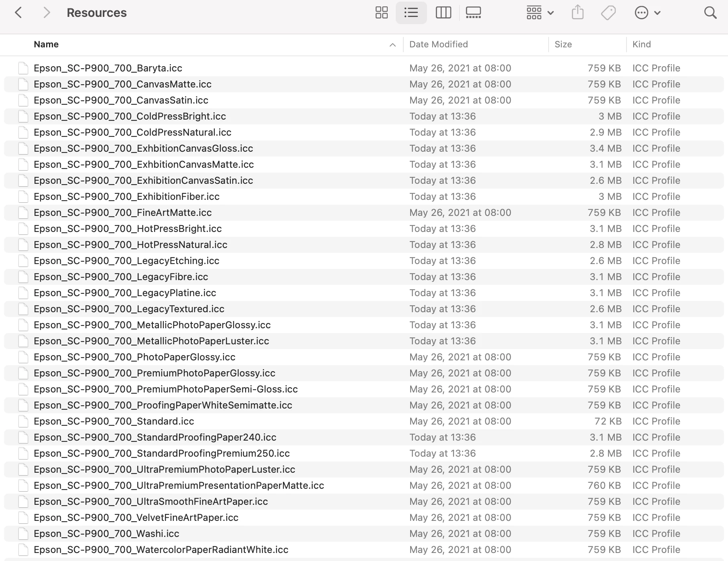
Task: Select Epson_SC-P900_700_Washi.icc
Action: [x=364, y=534]
